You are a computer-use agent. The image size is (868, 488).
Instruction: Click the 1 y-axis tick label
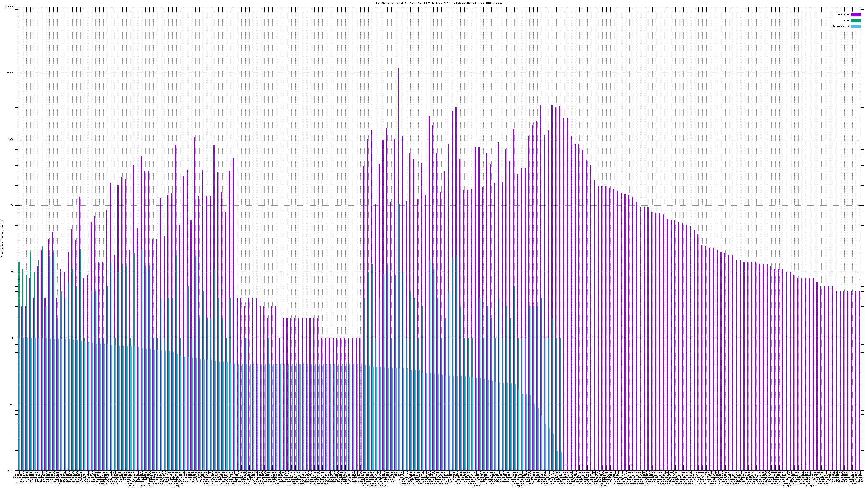tap(13, 338)
